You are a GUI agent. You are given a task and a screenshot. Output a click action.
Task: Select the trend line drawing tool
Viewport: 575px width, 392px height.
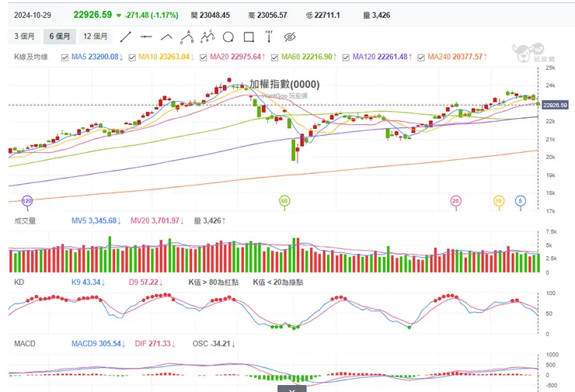click(x=125, y=36)
